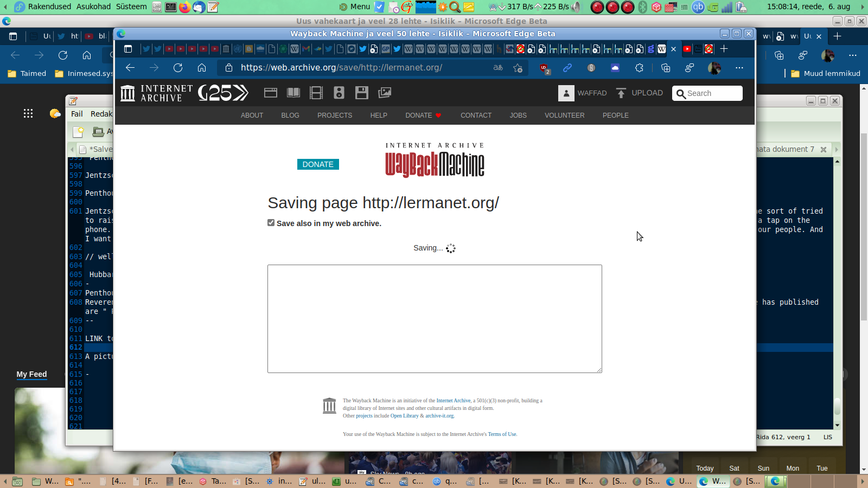The width and height of the screenshot is (868, 488).
Task: Open the Images icon in Archive header
Action: point(385,93)
